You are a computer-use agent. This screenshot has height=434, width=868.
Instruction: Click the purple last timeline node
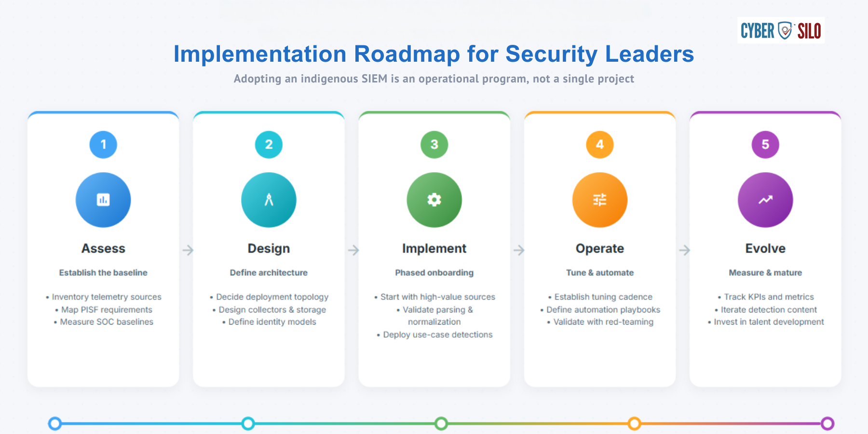point(827,423)
